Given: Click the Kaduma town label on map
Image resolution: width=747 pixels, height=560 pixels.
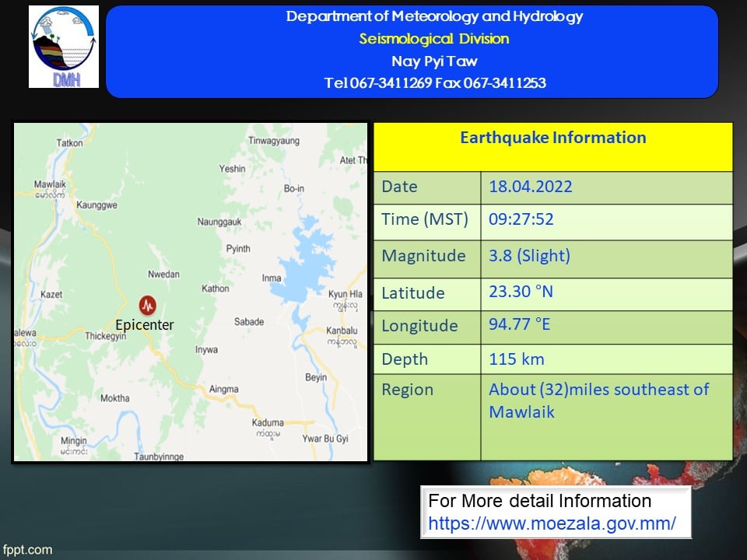Looking at the screenshot, I should [x=268, y=422].
